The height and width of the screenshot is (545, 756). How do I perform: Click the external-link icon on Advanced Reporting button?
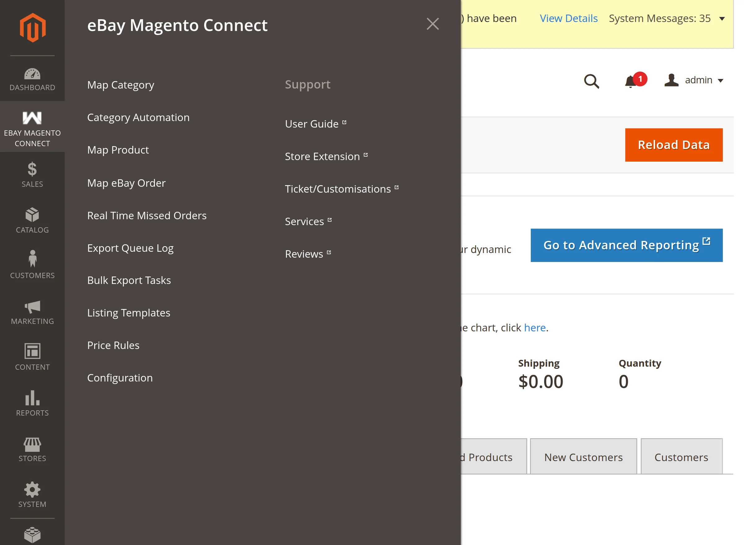pos(706,241)
